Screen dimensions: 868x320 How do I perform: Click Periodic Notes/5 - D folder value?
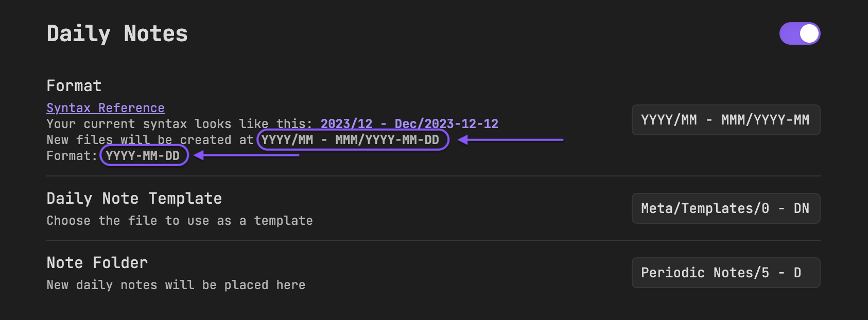725,273
